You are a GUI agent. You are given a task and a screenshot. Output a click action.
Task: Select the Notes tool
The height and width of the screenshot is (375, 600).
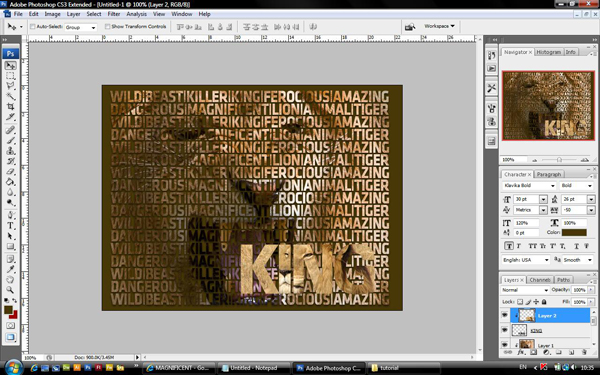(10, 259)
